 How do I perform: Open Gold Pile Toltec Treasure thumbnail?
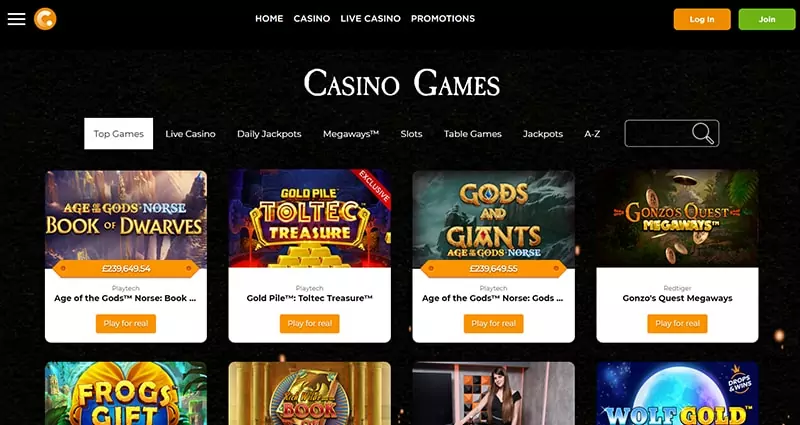pos(310,219)
